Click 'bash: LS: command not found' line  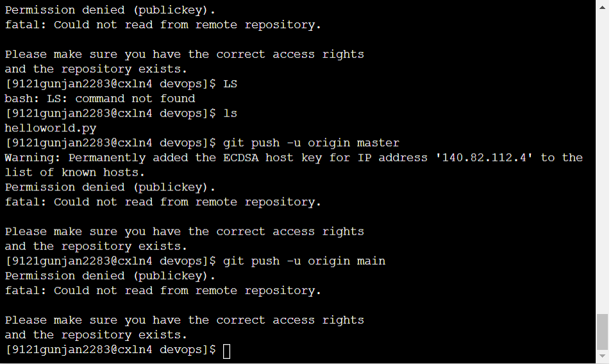point(99,99)
